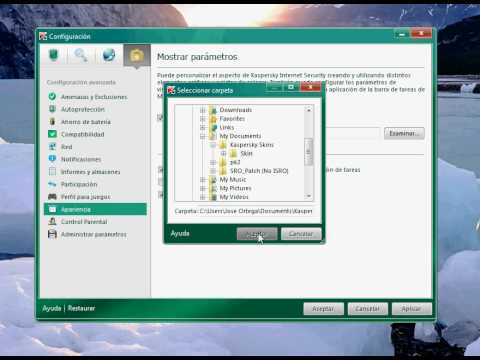
Task: Click the Kaspersky Skins folder icon
Action: (x=223, y=145)
